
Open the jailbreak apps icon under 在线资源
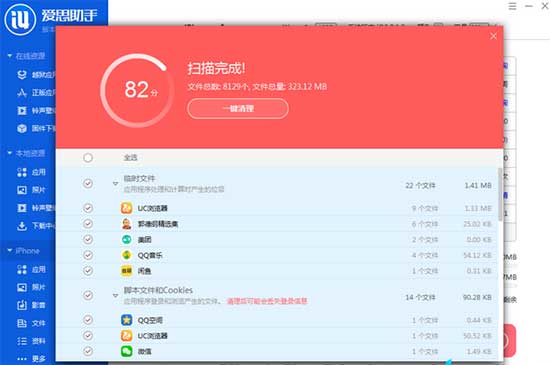[x=22, y=75]
